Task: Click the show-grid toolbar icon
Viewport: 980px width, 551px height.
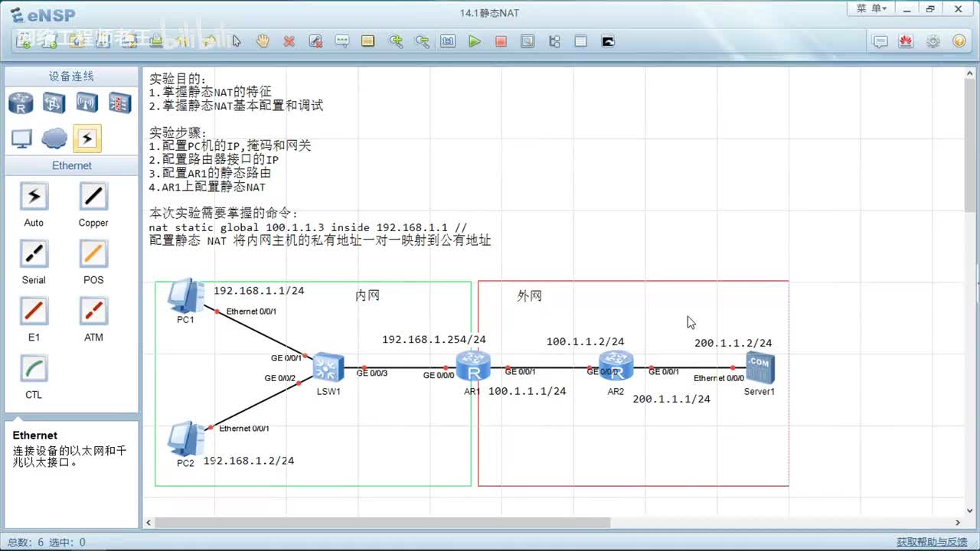Action: pos(581,41)
